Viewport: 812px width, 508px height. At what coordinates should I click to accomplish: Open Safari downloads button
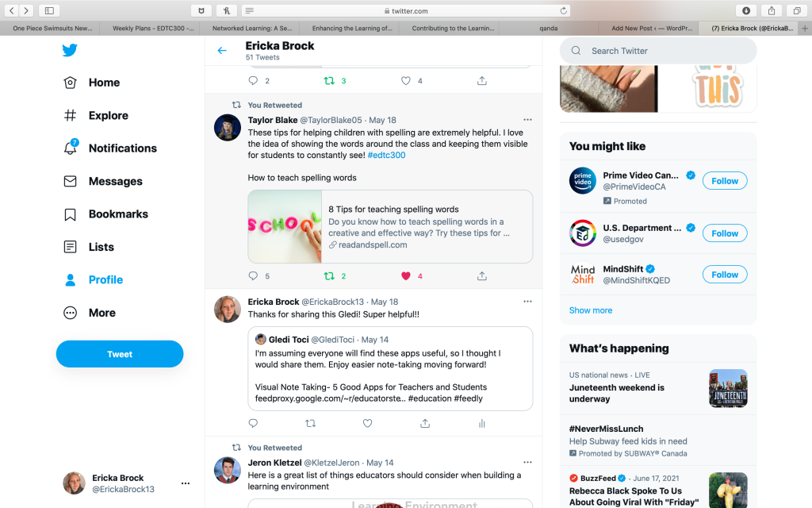pos(745,10)
